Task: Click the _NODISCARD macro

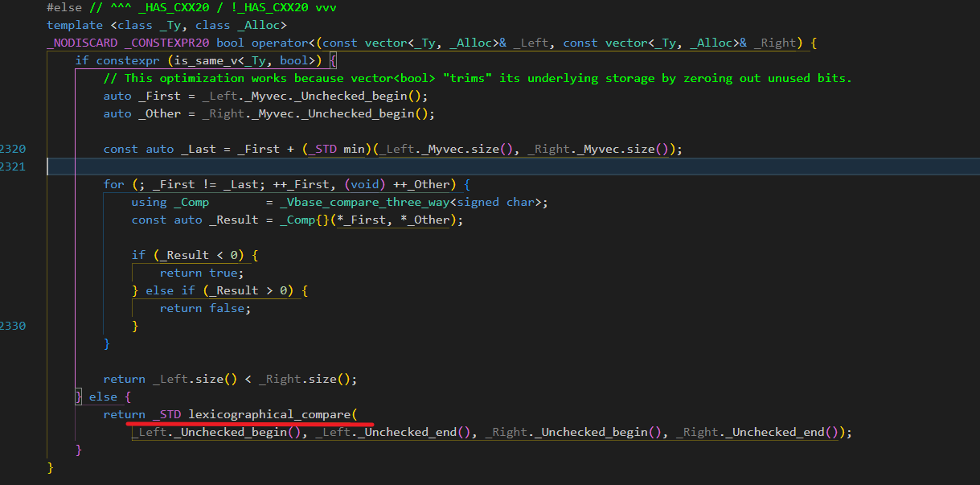Action: (82, 43)
